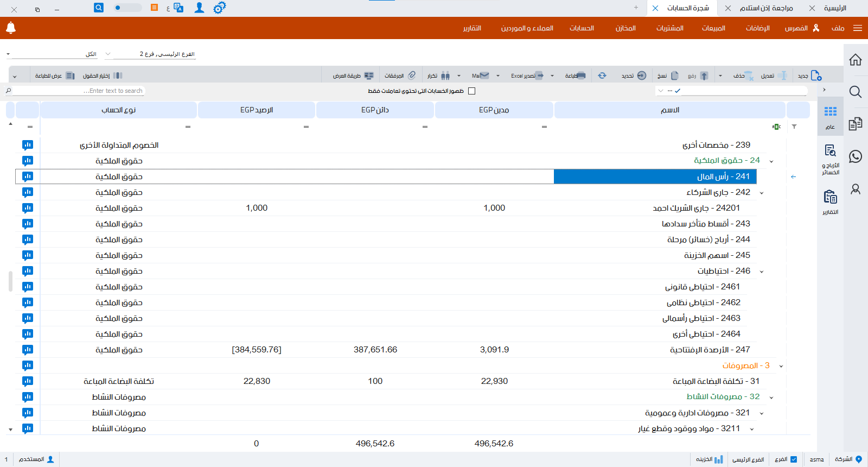The height and width of the screenshot is (467, 868).
Task: Click the refresh arrows toolbar icon
Action: (x=602, y=76)
